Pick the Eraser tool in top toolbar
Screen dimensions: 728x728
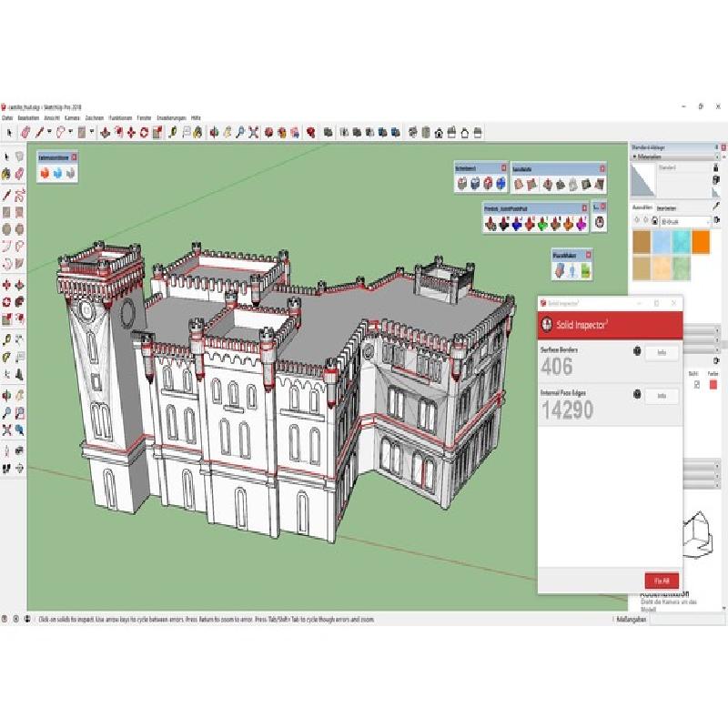[x=26, y=133]
